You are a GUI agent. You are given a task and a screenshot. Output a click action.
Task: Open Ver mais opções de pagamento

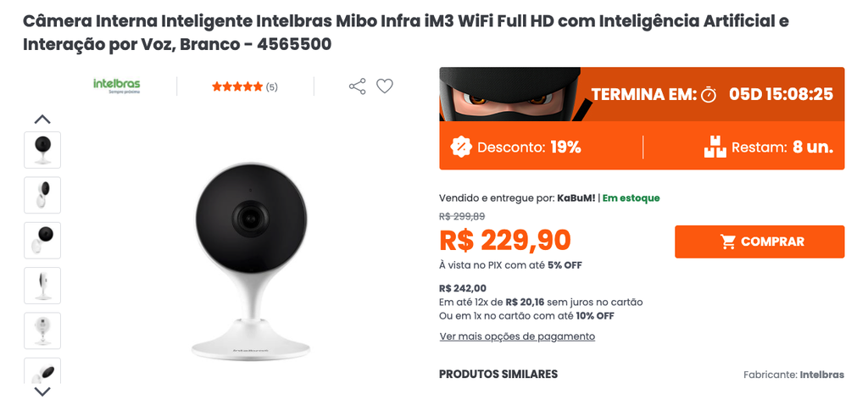(x=517, y=336)
